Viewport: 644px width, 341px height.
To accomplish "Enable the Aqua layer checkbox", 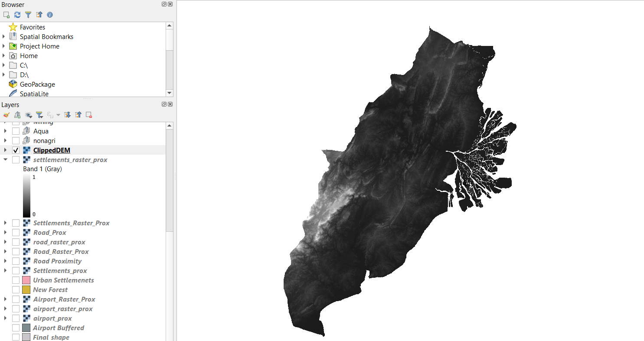I will (x=16, y=131).
